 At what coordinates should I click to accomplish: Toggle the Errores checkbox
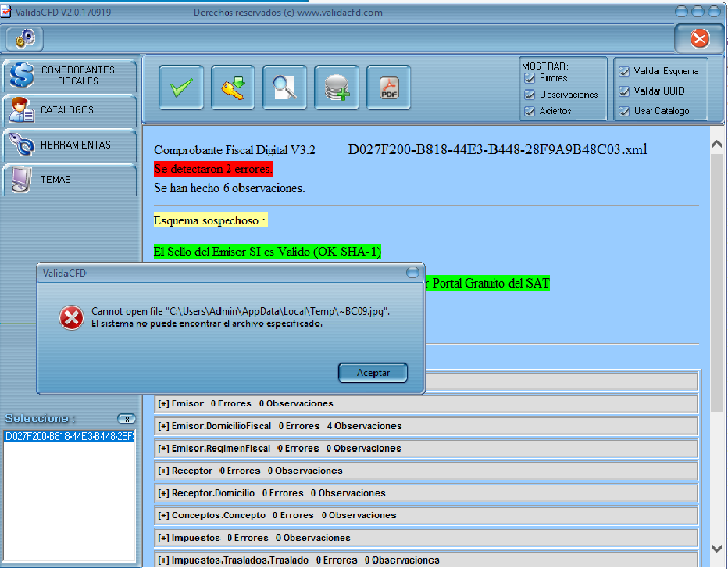[x=530, y=78]
